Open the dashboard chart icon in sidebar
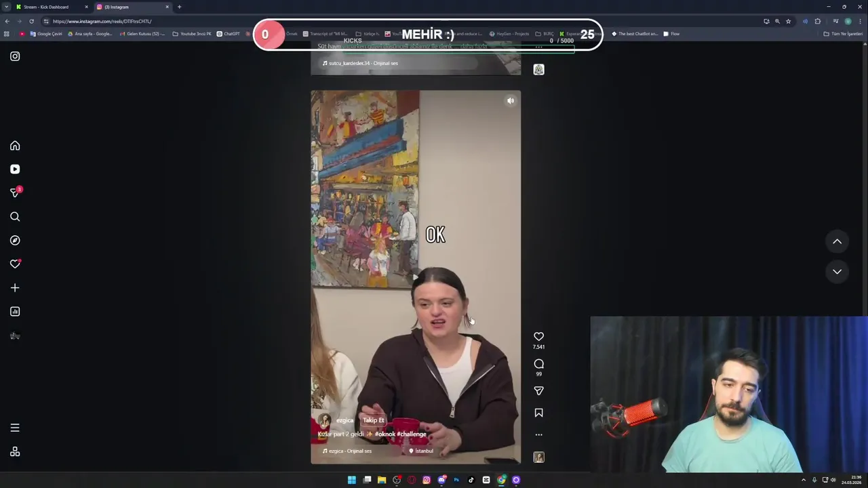 coord(15,312)
